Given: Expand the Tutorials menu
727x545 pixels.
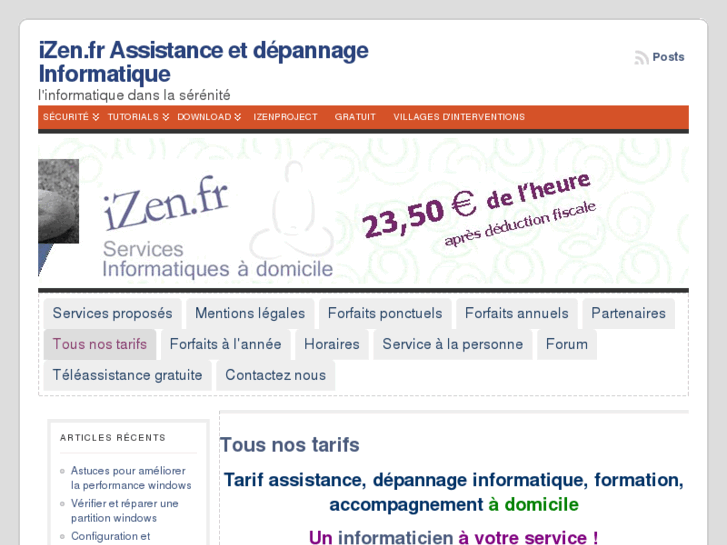Looking at the screenshot, I should (x=138, y=117).
